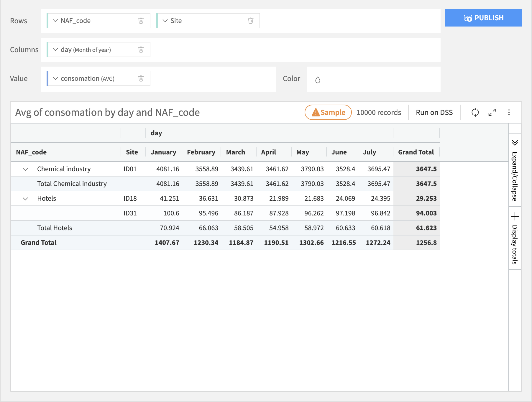
Task: Click the NAF_code column header
Action: [31, 152]
